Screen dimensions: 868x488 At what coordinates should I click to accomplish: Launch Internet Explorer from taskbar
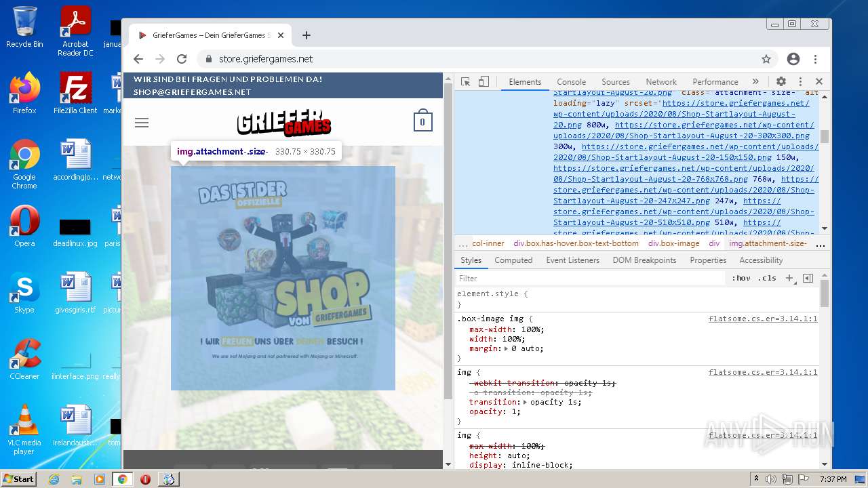coord(54,479)
